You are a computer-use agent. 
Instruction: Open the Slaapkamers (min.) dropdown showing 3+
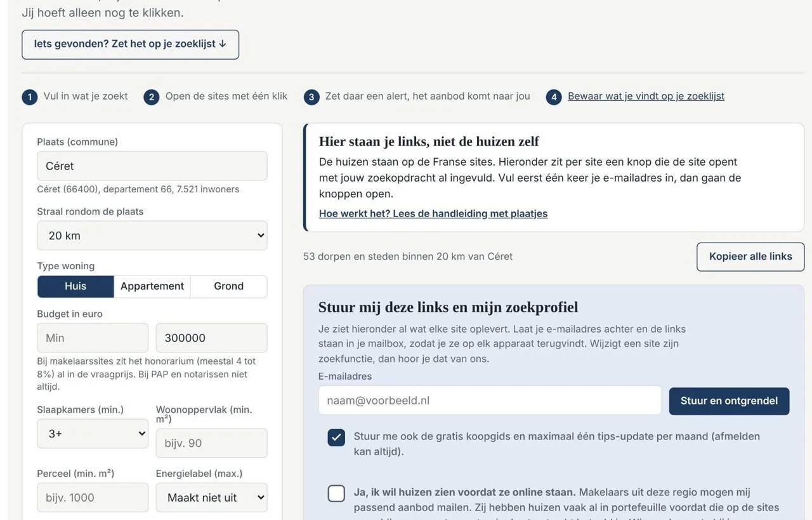coord(93,434)
